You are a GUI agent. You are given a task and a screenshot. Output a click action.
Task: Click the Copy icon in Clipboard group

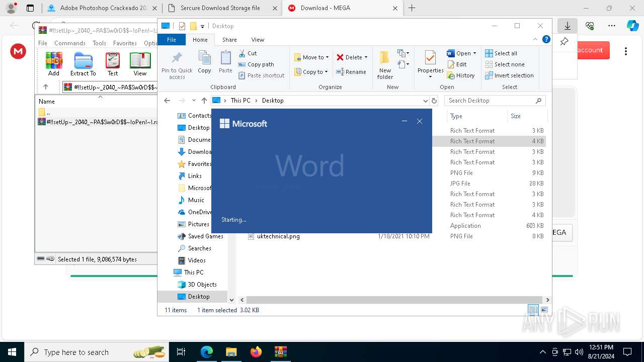pyautogui.click(x=204, y=62)
